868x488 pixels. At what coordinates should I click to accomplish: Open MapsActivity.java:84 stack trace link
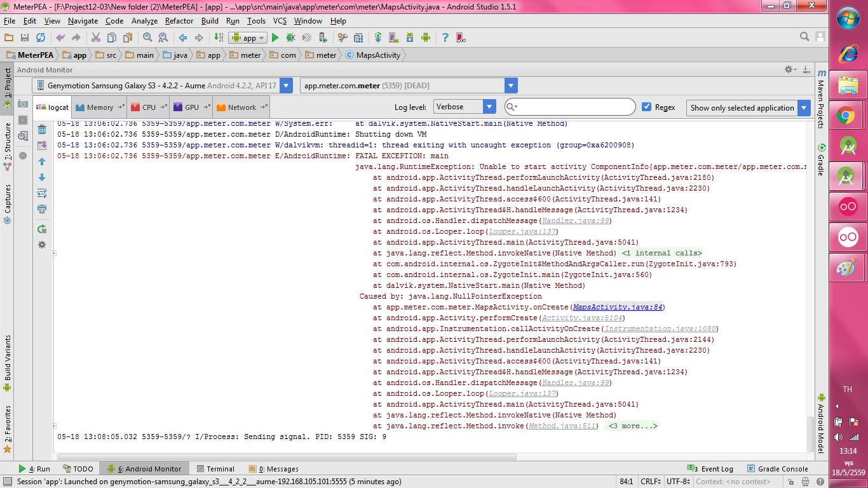[618, 307]
